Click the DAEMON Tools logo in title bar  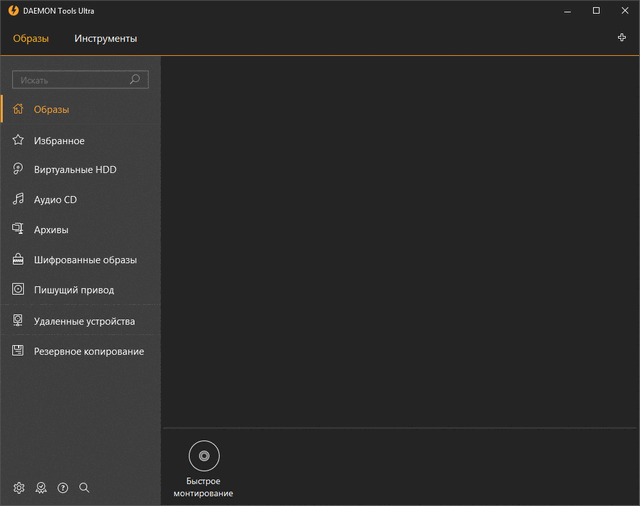(13, 11)
